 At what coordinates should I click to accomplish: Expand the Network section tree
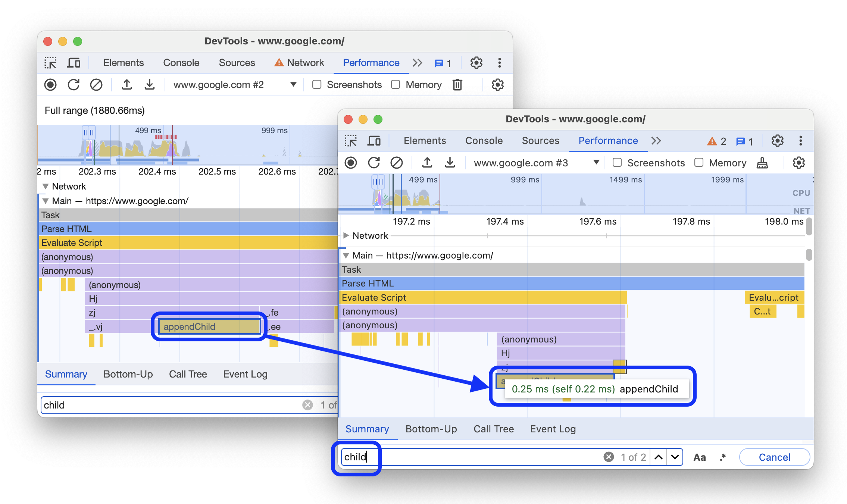pos(347,236)
